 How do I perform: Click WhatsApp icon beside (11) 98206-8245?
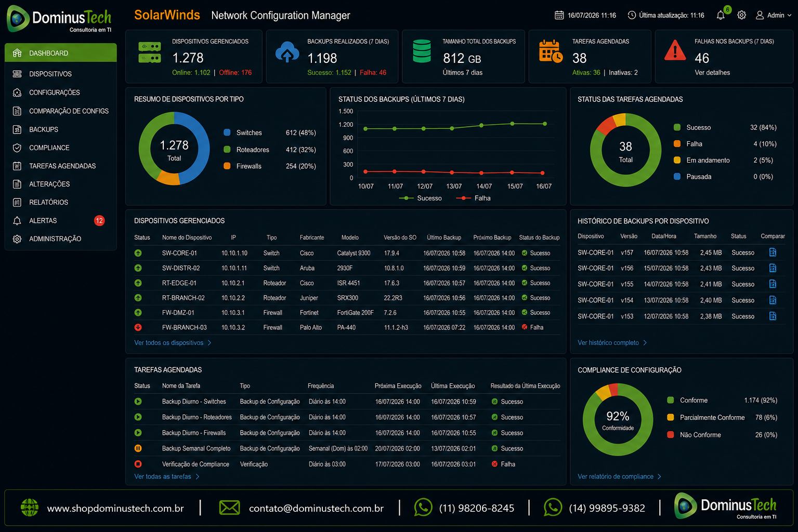423,507
